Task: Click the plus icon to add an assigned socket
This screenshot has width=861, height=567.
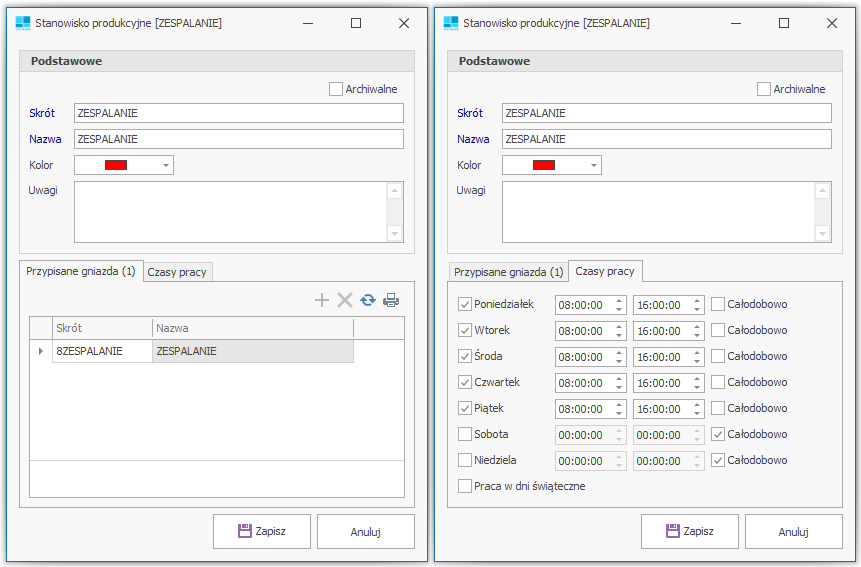Action: 322,300
